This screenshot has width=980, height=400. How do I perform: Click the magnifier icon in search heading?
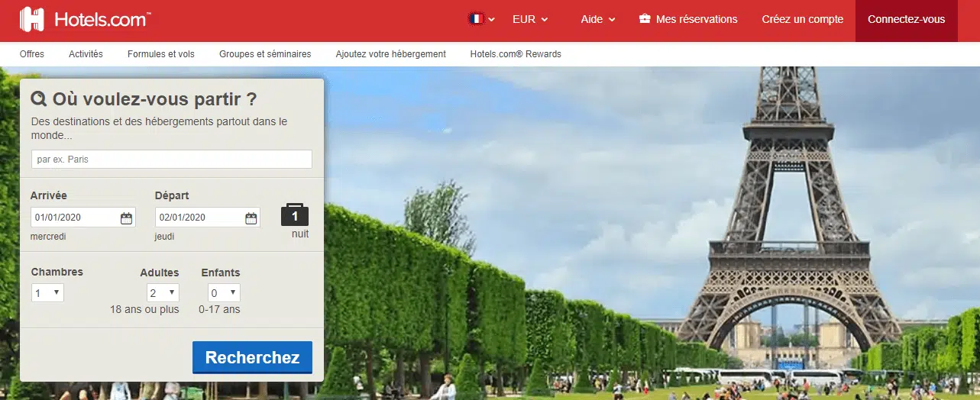pyautogui.click(x=39, y=99)
